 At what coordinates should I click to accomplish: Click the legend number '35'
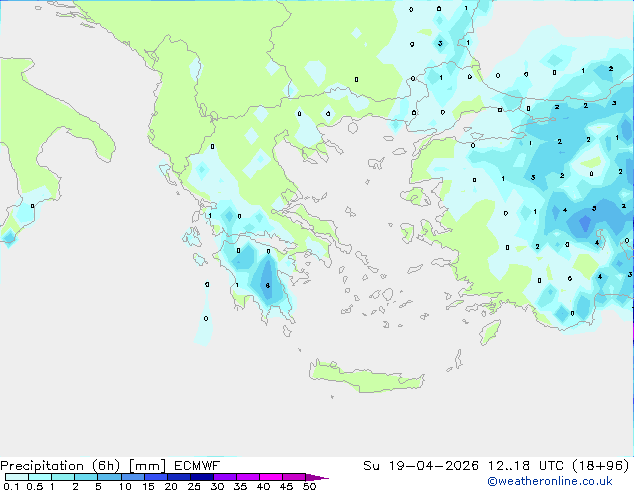(240, 486)
